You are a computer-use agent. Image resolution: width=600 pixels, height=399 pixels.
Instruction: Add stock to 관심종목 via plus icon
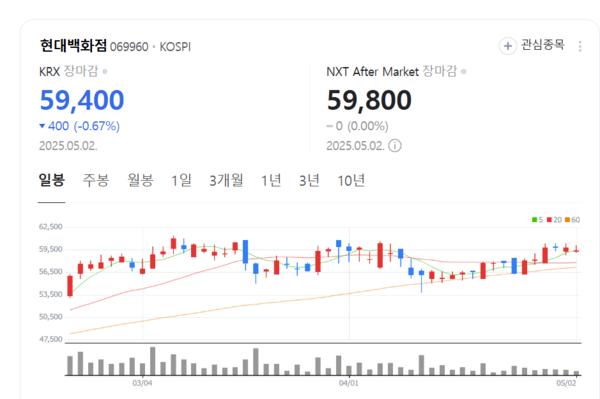click(508, 46)
